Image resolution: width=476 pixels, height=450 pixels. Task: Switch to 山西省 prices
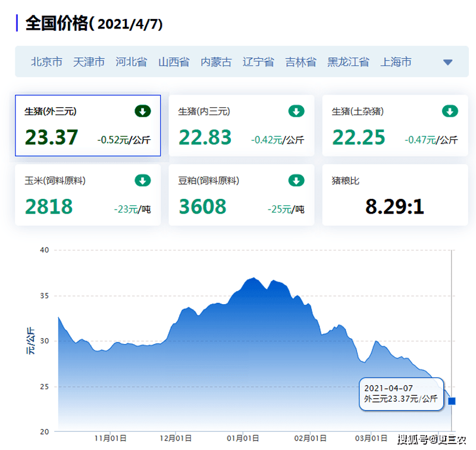tap(174, 62)
